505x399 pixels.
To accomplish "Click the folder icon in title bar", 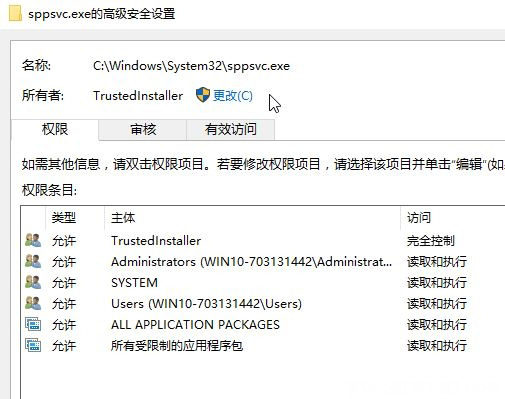I will 15,14.
